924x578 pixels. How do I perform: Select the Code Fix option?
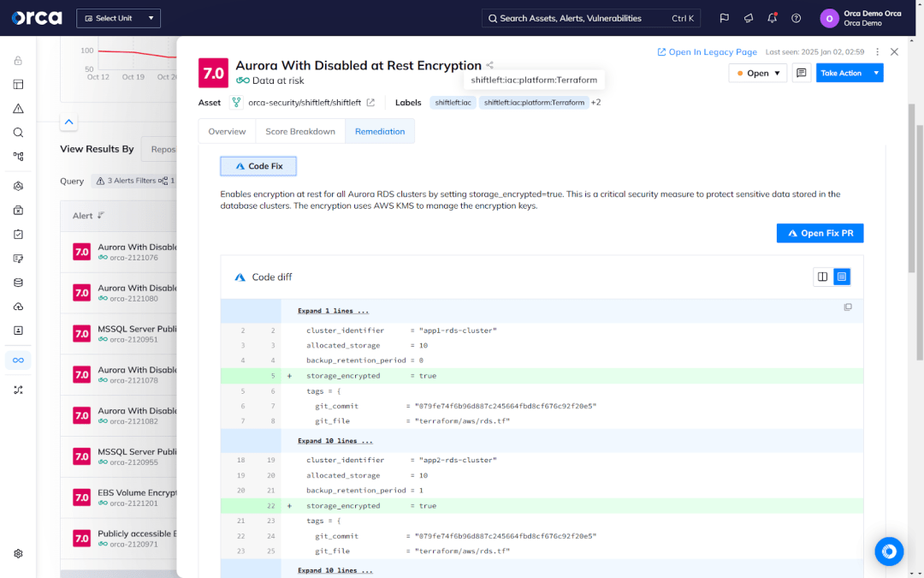(x=258, y=166)
